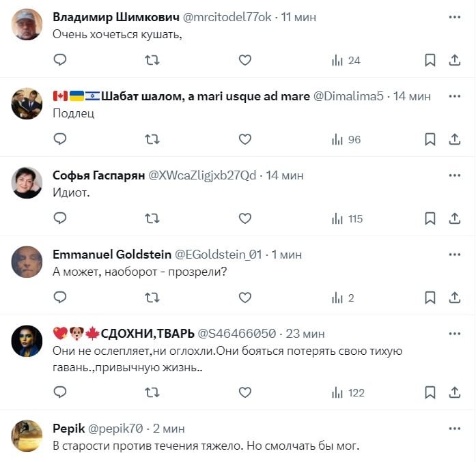The width and height of the screenshot is (476, 462).
Task: Open view stats with 115 views
Action: 347,218
